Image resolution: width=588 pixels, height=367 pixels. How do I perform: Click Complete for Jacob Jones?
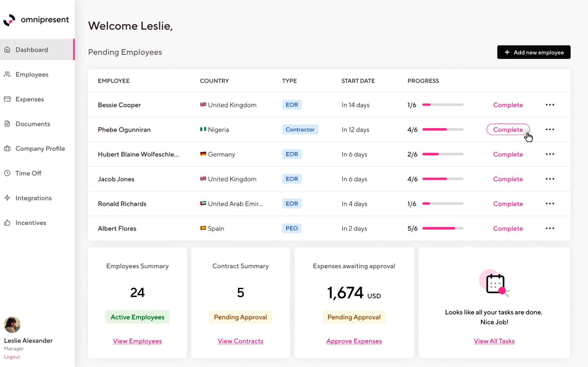(508, 179)
